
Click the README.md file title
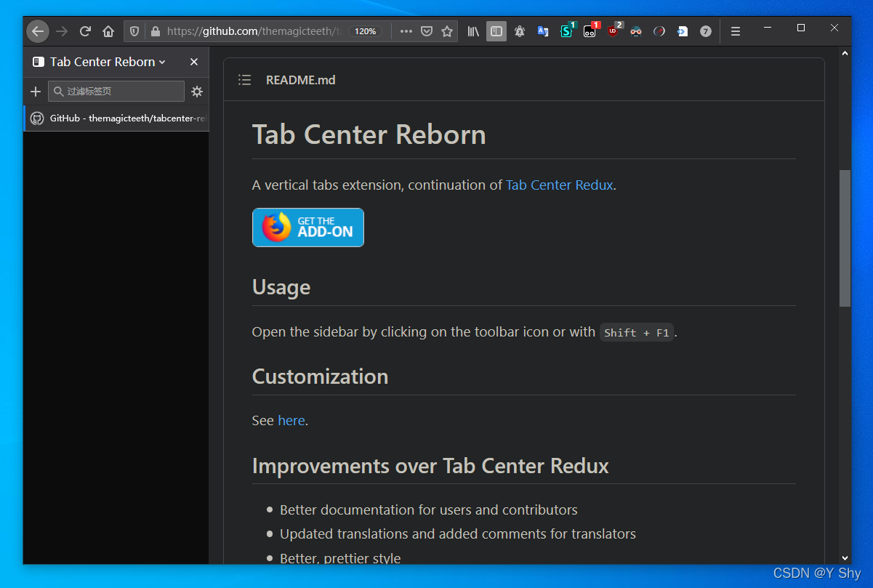pyautogui.click(x=301, y=80)
